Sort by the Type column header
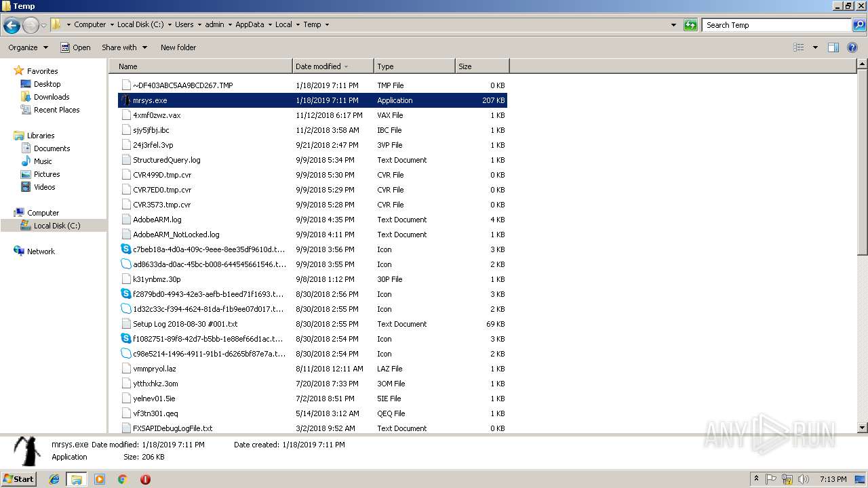Screen dimensions: 868x488 (x=414, y=66)
